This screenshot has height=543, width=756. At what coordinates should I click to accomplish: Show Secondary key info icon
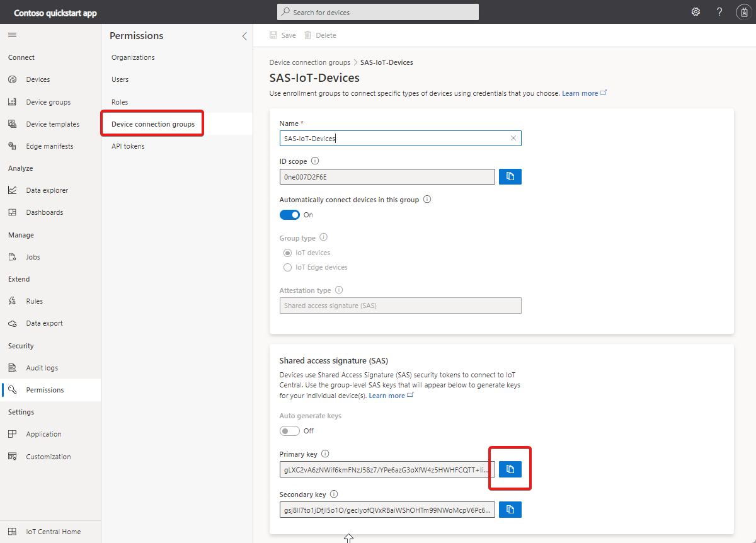tap(334, 494)
